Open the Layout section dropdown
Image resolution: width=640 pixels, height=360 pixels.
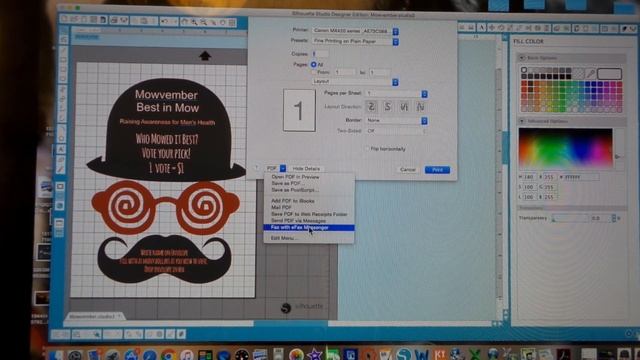pos(355,82)
